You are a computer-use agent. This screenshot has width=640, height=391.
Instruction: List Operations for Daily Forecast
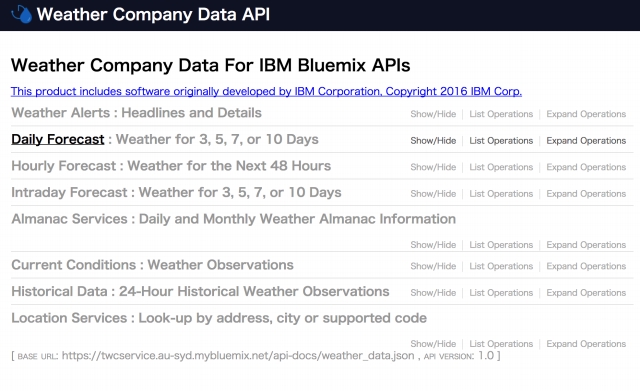tap(501, 140)
